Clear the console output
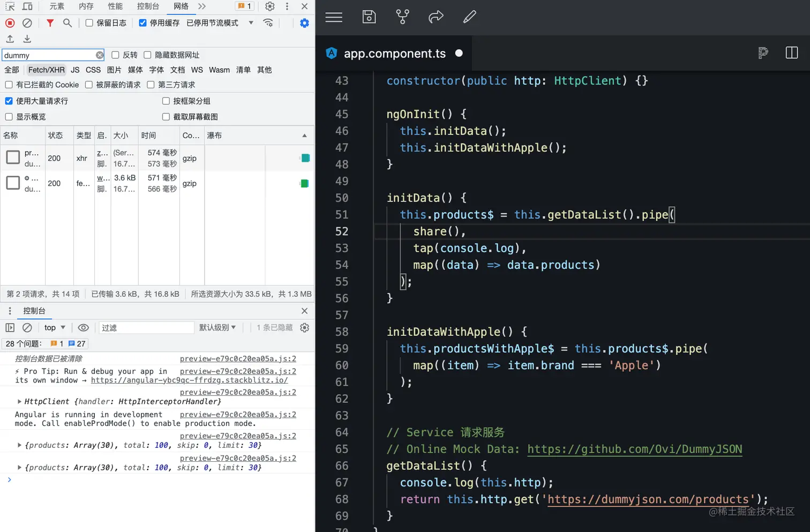This screenshot has width=810, height=532. 27,327
